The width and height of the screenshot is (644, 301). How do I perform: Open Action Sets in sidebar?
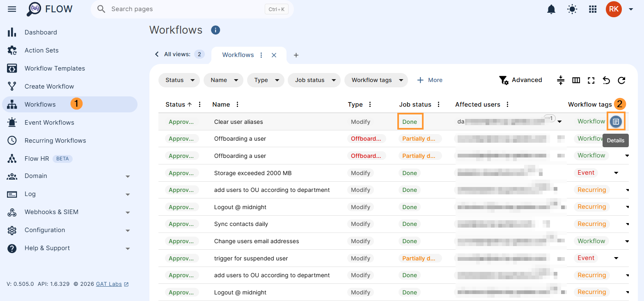pyautogui.click(x=70, y=50)
